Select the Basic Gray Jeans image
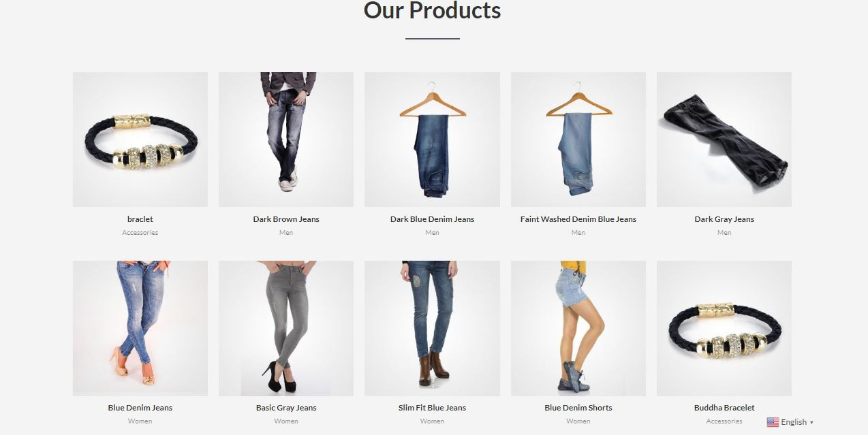Image resolution: width=868 pixels, height=435 pixels. (286, 328)
